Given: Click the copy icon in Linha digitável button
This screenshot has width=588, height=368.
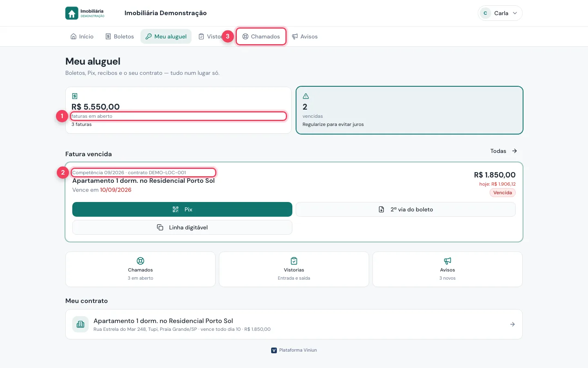Looking at the screenshot, I should tap(160, 227).
